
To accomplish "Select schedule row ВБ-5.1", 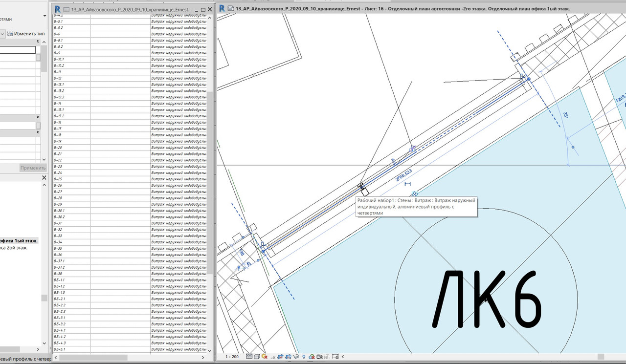I will pos(130,349).
